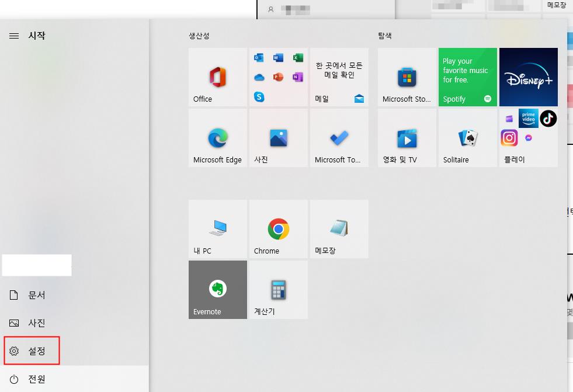Open the 사진 photos tile

coord(279,138)
